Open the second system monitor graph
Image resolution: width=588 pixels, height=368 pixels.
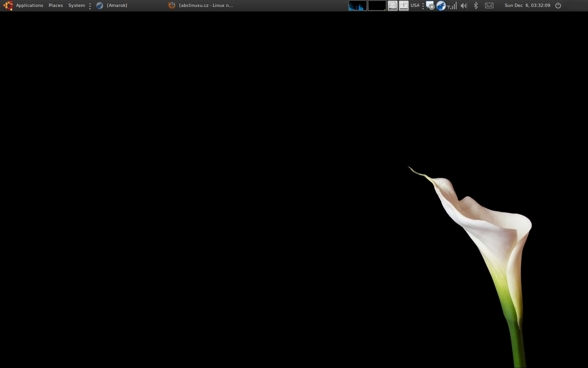click(377, 6)
